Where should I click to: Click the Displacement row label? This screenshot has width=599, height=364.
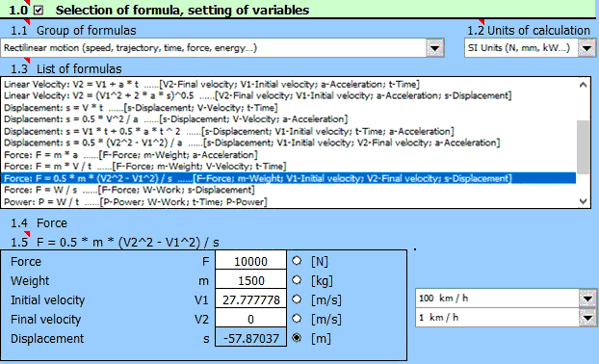(47, 338)
